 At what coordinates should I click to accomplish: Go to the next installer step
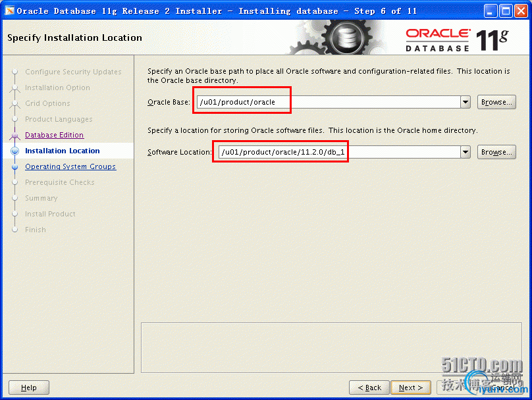[411, 387]
